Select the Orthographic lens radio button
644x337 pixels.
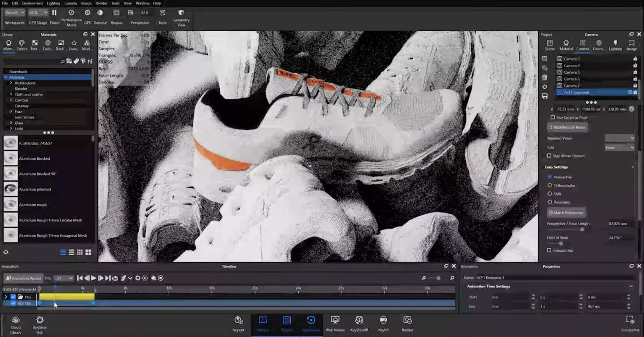click(x=549, y=185)
